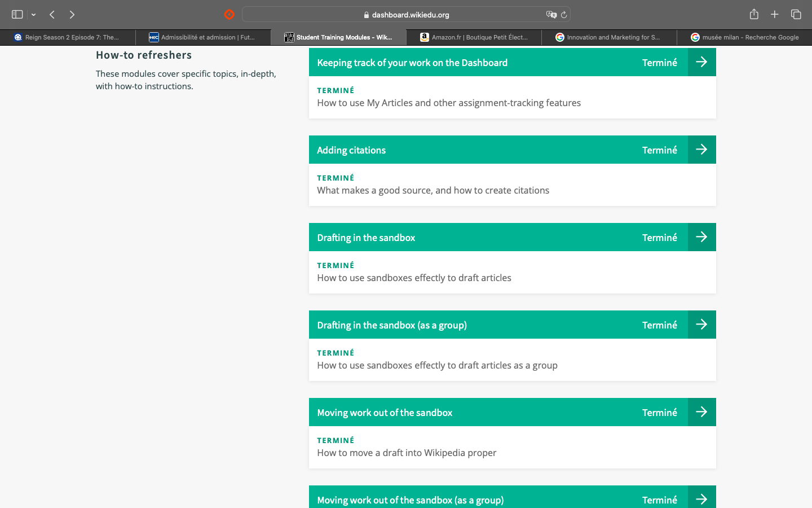Screen dimensions: 812x508
Task: Open the sidebar options dropdown chevron
Action: pos(34,15)
